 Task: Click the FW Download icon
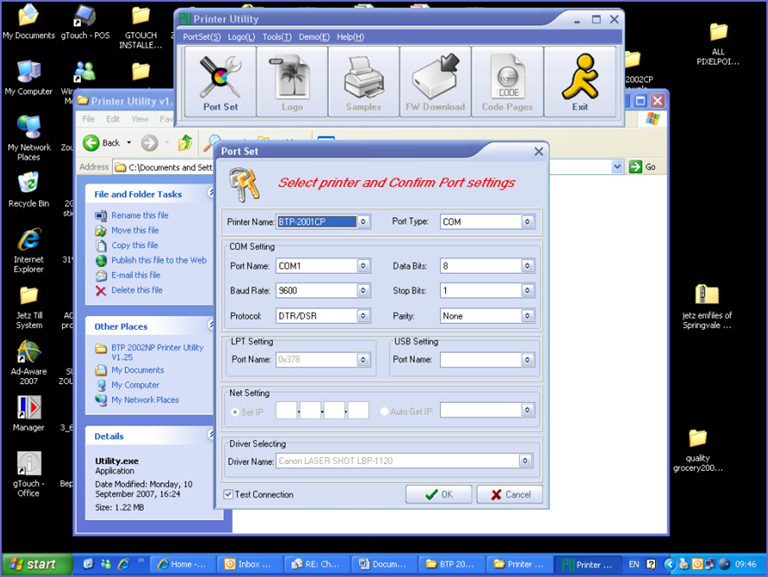click(x=436, y=83)
